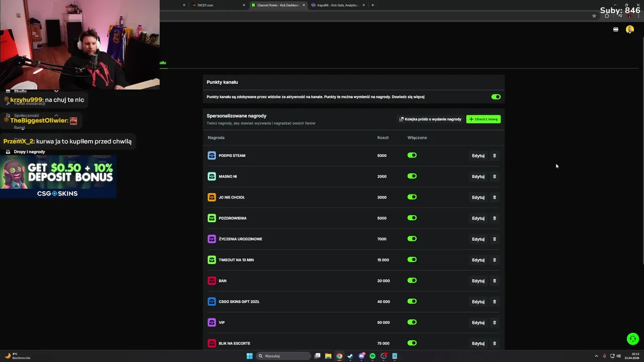Delete the POZDROWIENIA reward via trash icon

click(495, 218)
